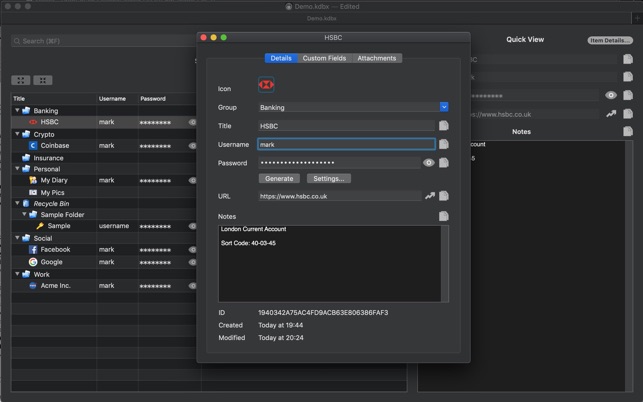Launch the URL from HSBC dialog

429,196
